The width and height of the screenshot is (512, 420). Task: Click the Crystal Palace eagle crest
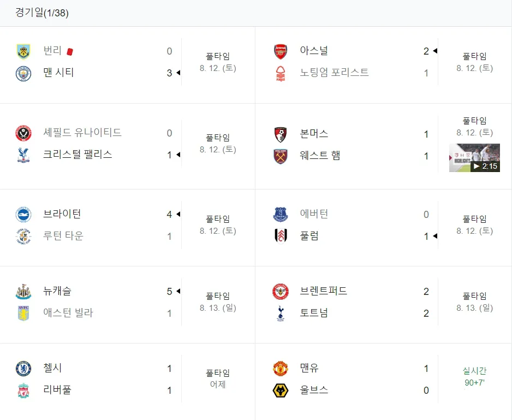click(23, 155)
